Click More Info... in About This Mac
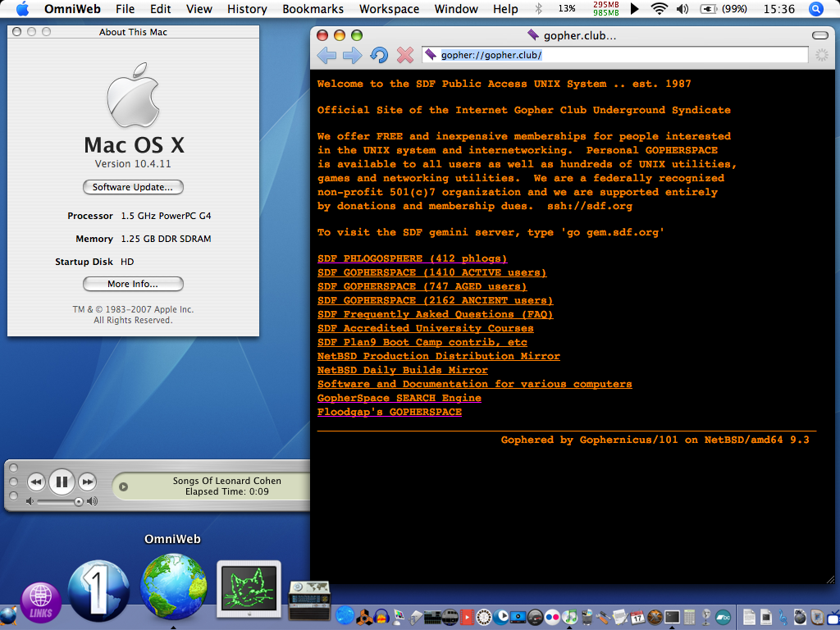This screenshot has height=630, width=840. tap(133, 284)
